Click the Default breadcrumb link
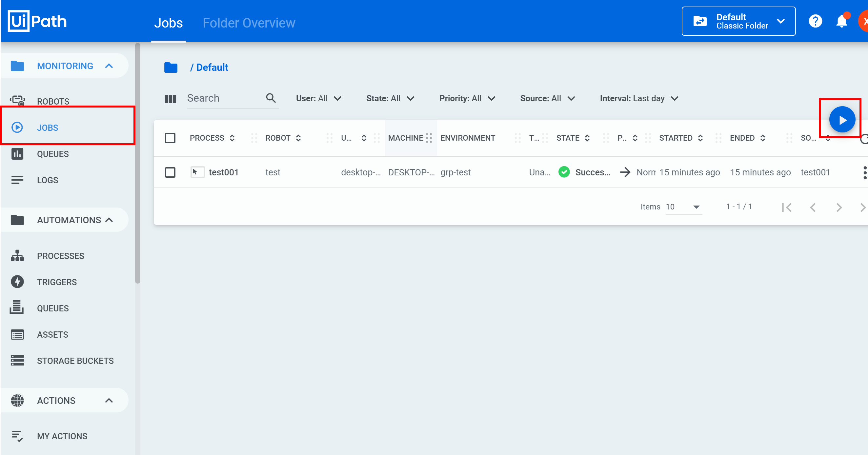 click(x=212, y=67)
